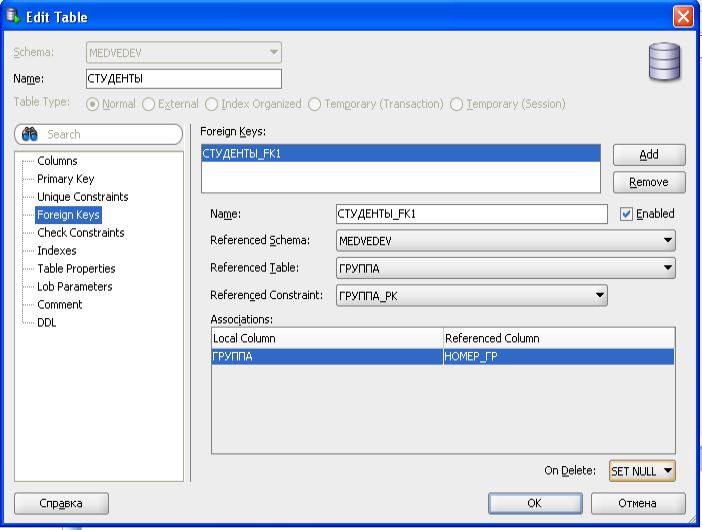Click the ГРУППА local column cell
Viewport: 702px width, 530px height.
(327, 357)
